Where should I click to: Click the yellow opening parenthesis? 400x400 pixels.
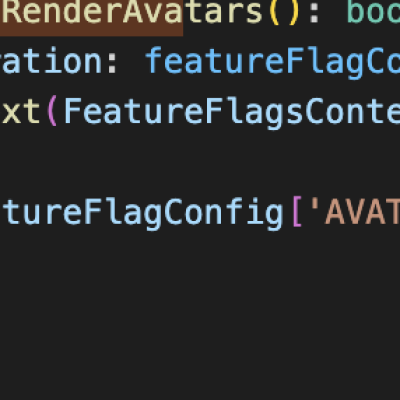[275, 12]
